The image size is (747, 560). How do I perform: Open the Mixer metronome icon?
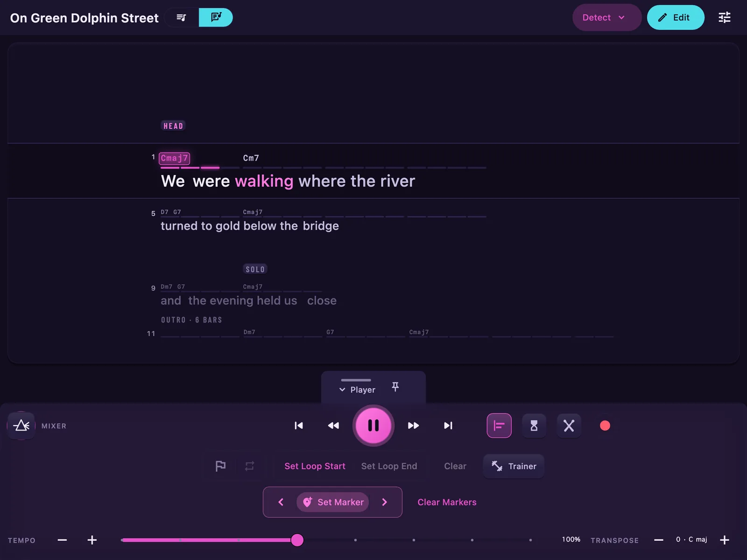(x=21, y=426)
